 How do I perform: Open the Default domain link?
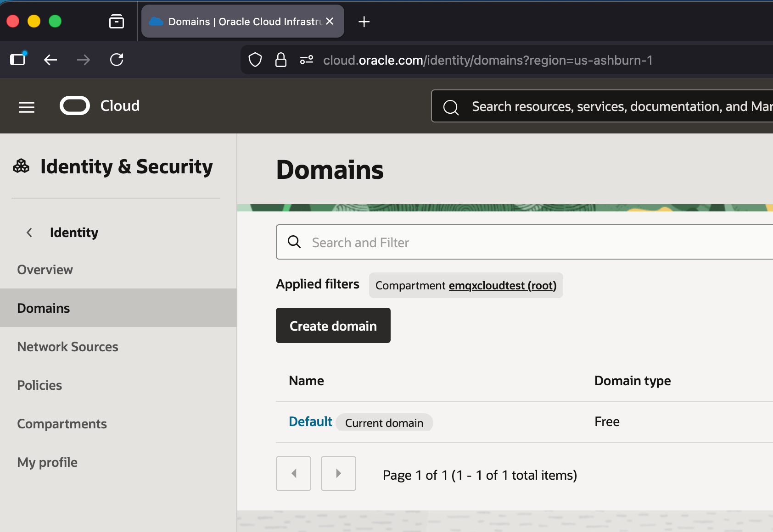[x=310, y=421]
